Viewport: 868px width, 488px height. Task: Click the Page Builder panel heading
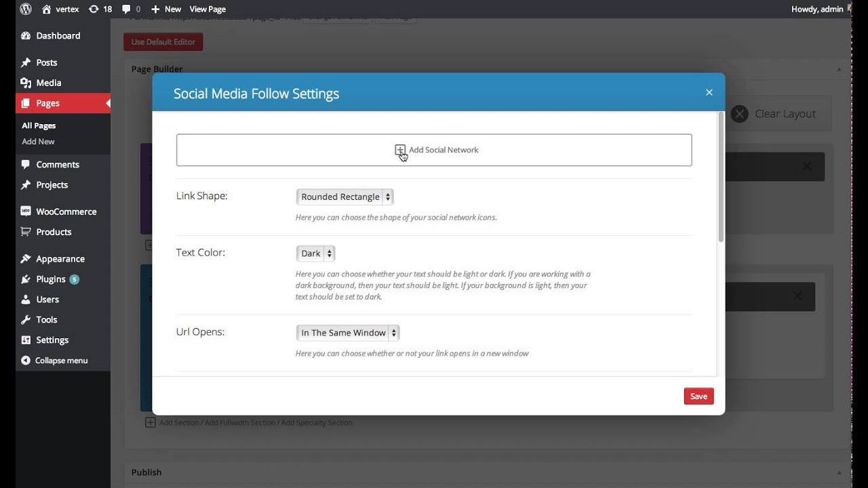[157, 69]
